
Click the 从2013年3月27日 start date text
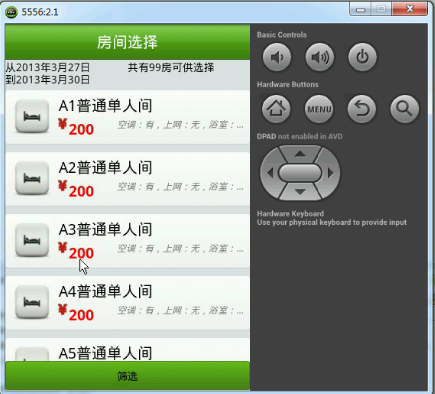pyautogui.click(x=48, y=68)
